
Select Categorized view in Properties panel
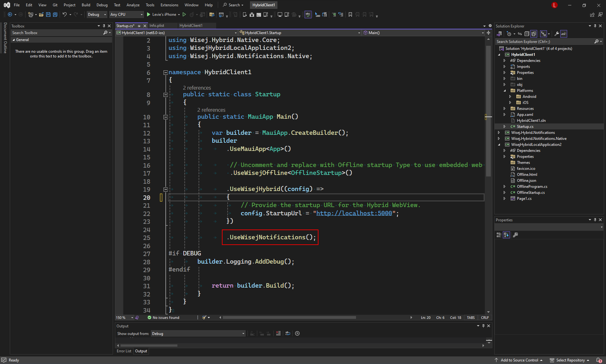click(x=499, y=235)
